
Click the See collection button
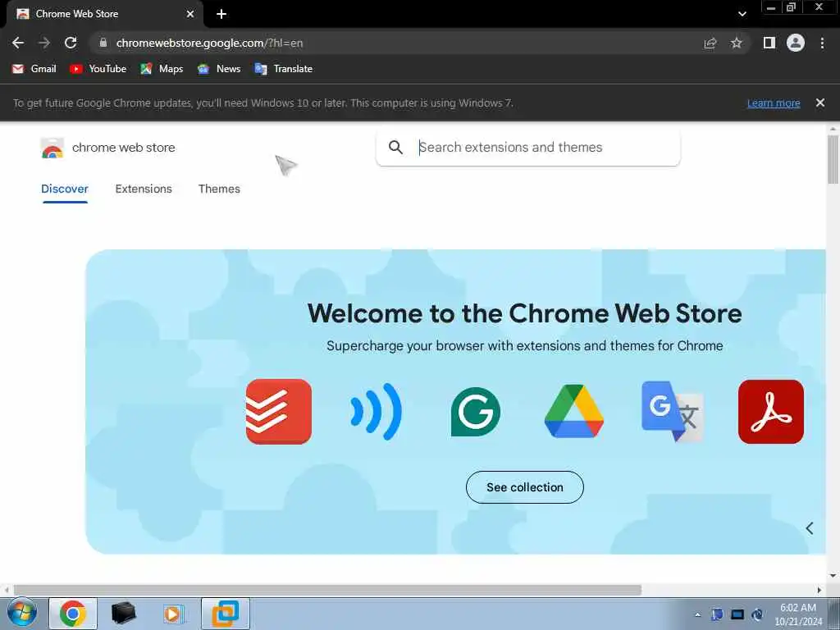[525, 487]
